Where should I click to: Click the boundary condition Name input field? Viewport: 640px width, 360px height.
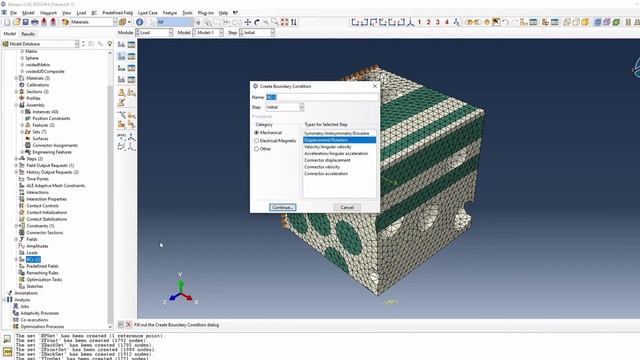pos(322,97)
